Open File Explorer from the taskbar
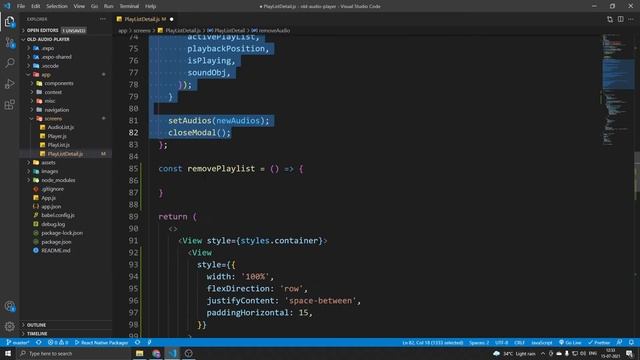640x360 pixels. pos(140,353)
